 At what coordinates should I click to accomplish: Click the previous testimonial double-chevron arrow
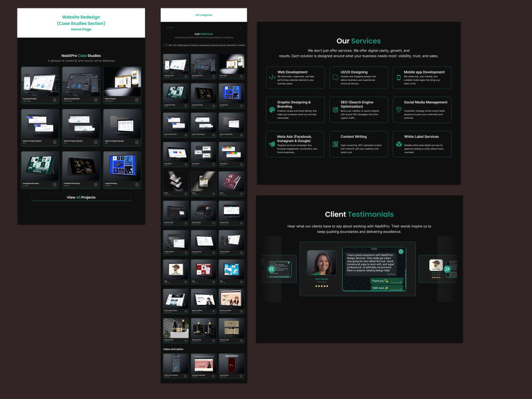pyautogui.click(x=271, y=269)
